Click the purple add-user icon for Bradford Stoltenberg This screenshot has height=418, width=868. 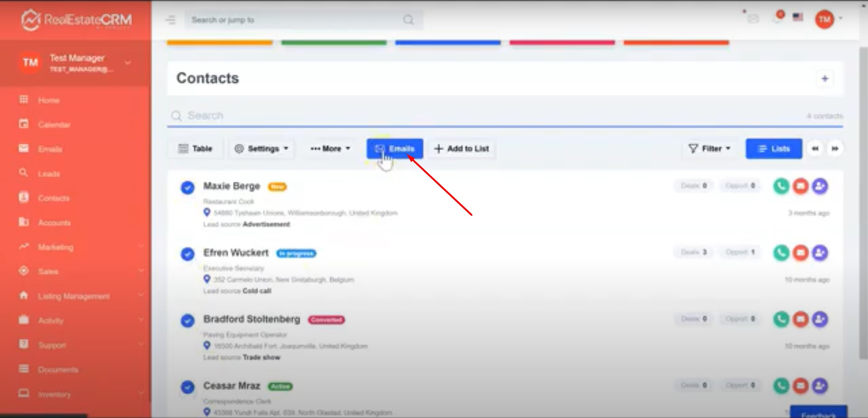pyautogui.click(x=820, y=319)
